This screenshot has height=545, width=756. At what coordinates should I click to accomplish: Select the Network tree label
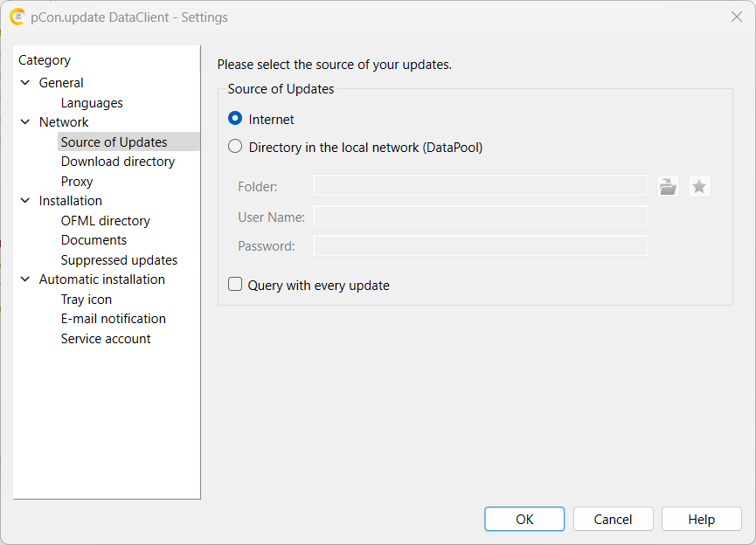tap(64, 122)
